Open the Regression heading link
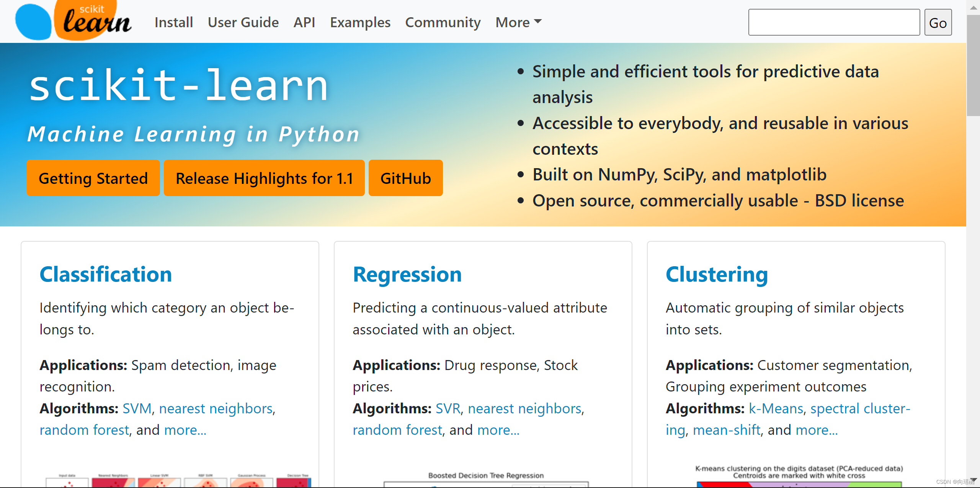 point(407,274)
